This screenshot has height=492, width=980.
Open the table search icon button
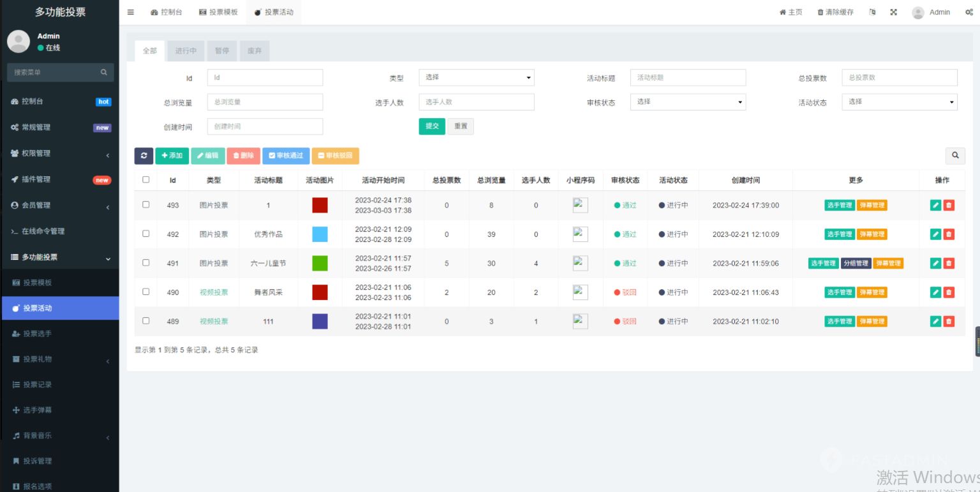click(x=955, y=156)
